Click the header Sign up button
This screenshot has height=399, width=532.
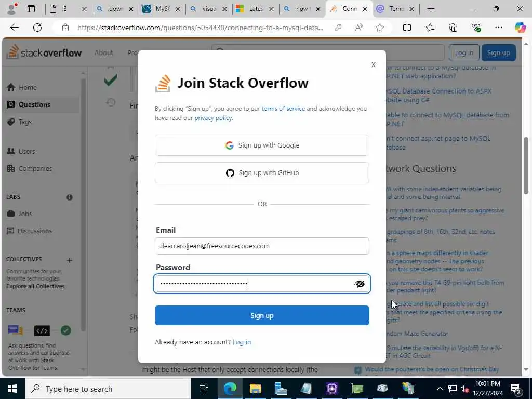[498, 52]
